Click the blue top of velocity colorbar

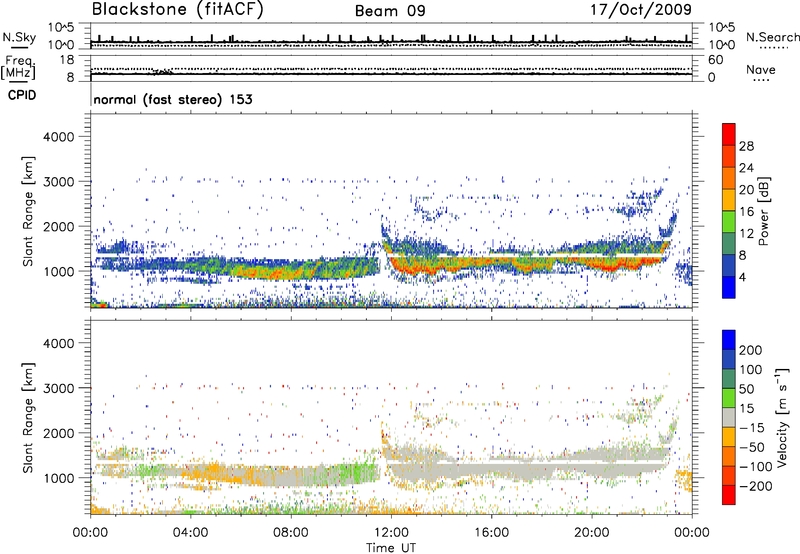point(729,340)
